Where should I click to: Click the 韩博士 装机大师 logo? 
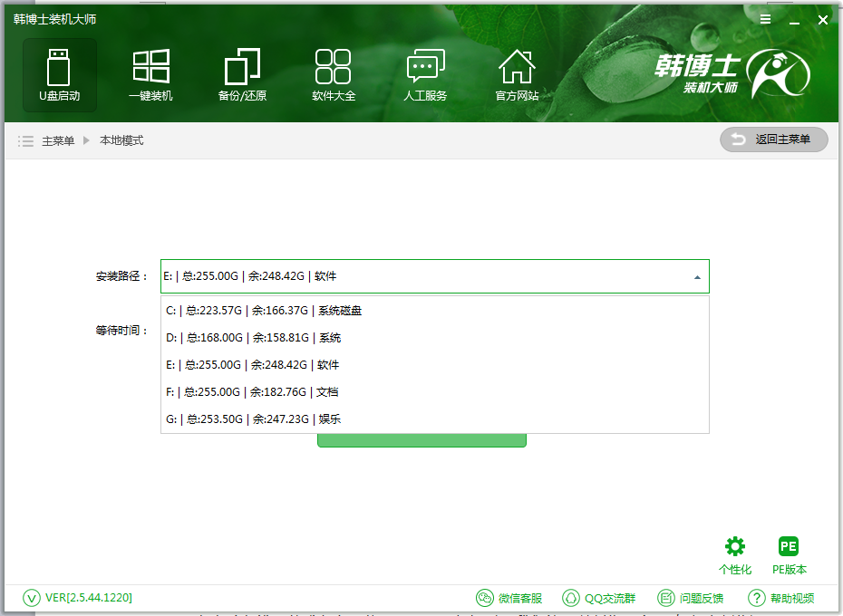pos(732,73)
